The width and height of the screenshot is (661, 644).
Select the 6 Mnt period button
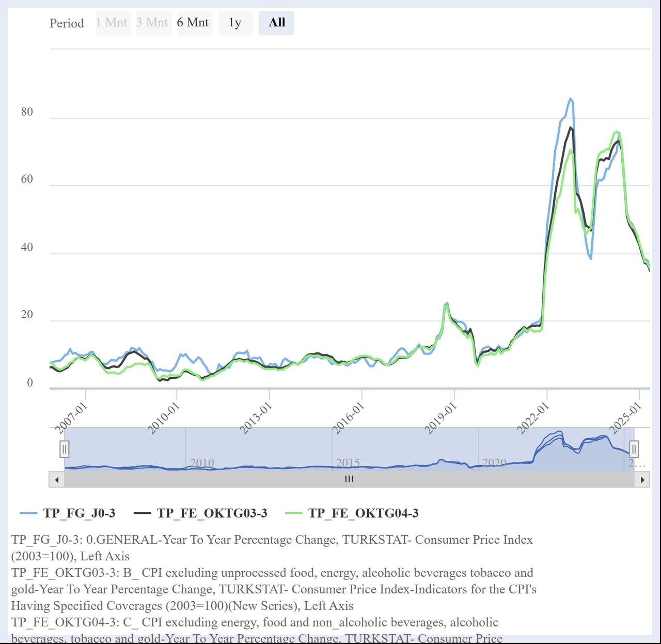click(193, 23)
